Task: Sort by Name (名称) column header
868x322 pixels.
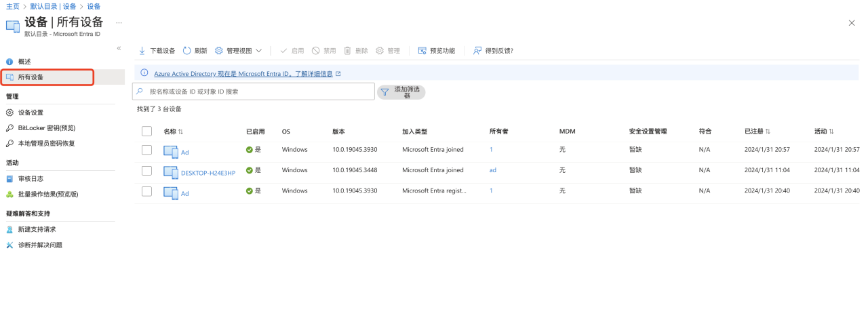Action: [x=174, y=132]
